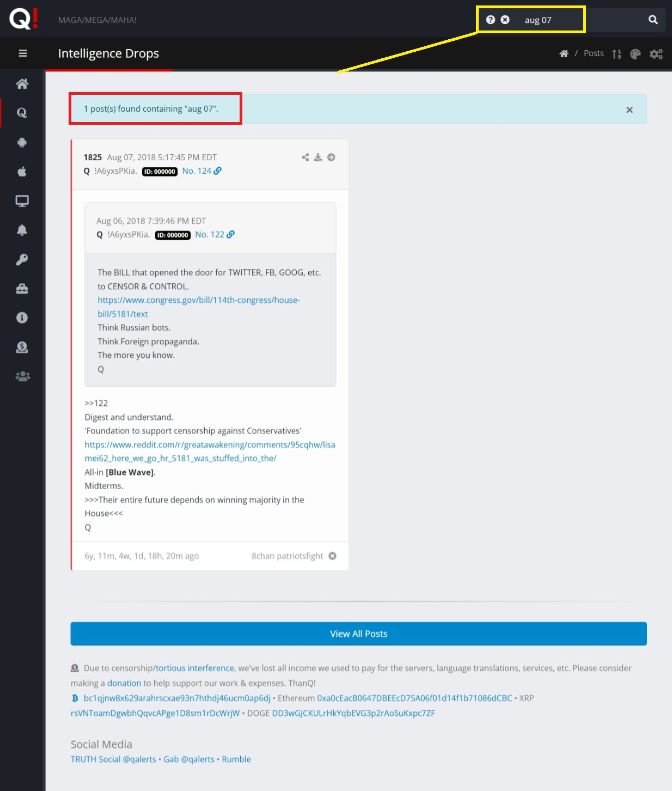Open the theme palette color picker
This screenshot has width=672, height=791.
635,54
